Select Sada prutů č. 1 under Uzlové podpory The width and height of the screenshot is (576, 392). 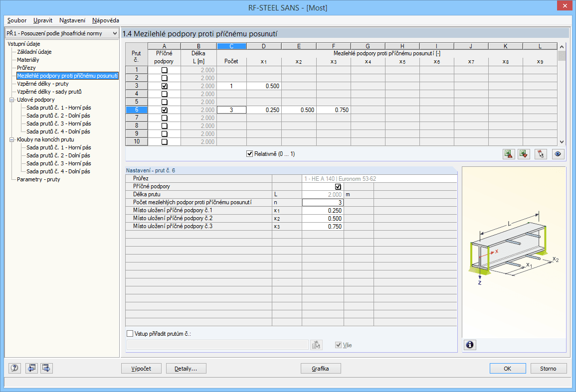[x=59, y=108]
